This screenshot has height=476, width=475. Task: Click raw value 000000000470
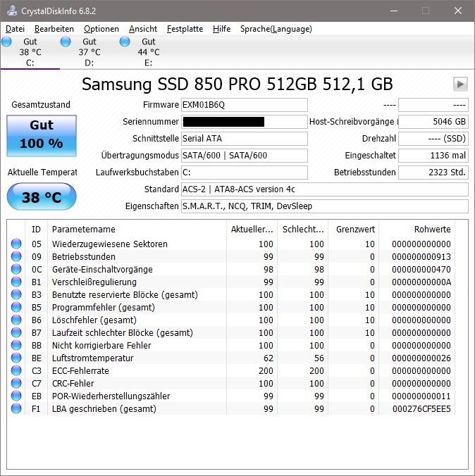click(x=421, y=270)
